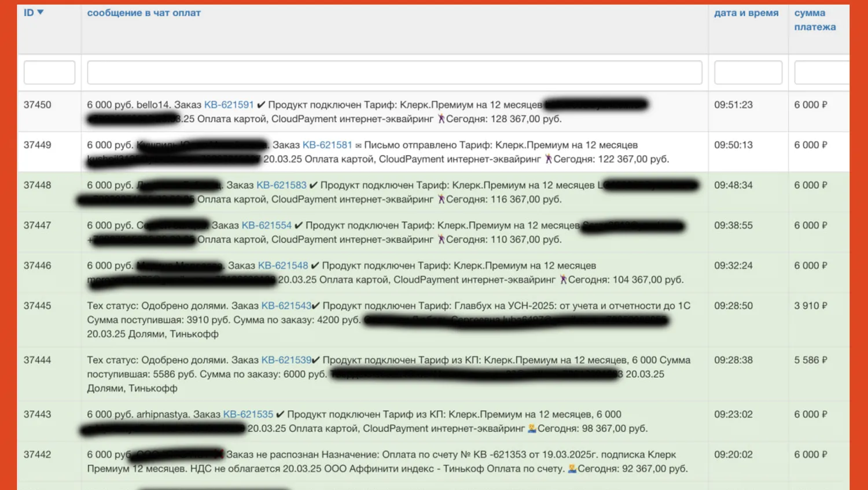Focus the ID filter input field
This screenshot has height=490, width=868.
point(49,73)
